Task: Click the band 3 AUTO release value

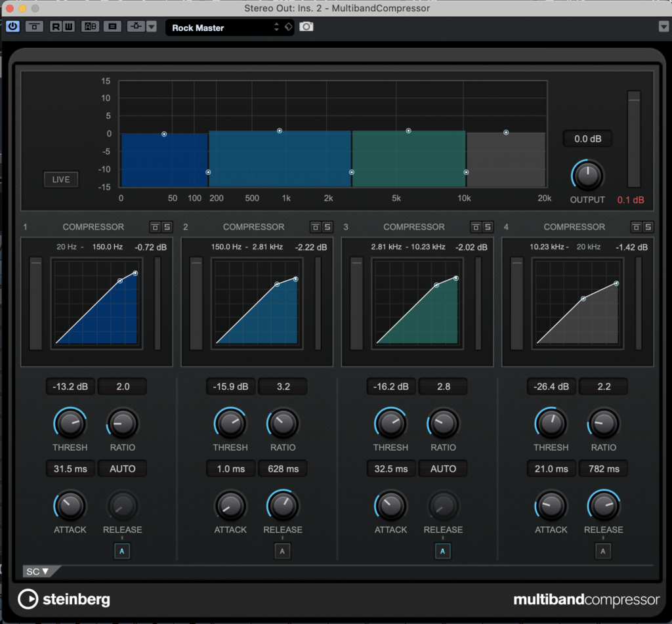Action: pyautogui.click(x=443, y=468)
